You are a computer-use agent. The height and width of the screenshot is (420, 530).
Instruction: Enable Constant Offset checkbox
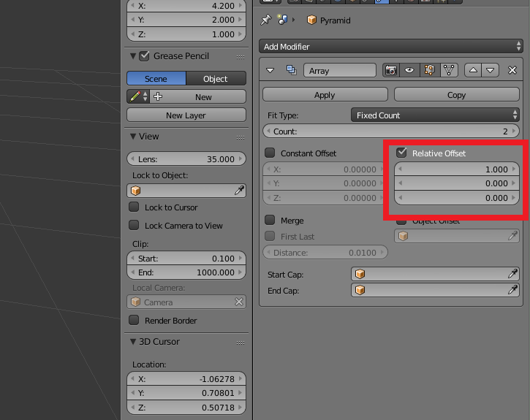[270, 153]
